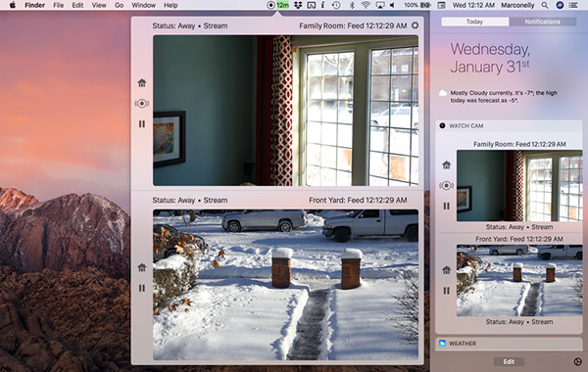Select the Today tab
The image size is (588, 372).
[474, 22]
